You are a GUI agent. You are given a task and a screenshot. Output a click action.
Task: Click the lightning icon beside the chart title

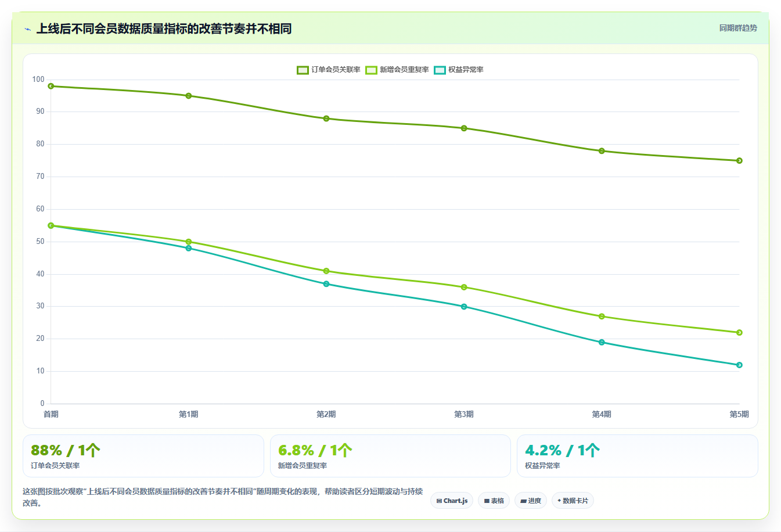pyautogui.click(x=27, y=29)
